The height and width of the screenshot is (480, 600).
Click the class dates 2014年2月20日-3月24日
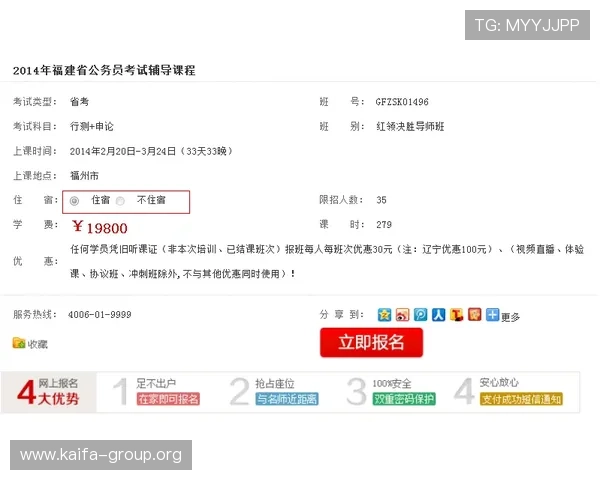(123, 151)
